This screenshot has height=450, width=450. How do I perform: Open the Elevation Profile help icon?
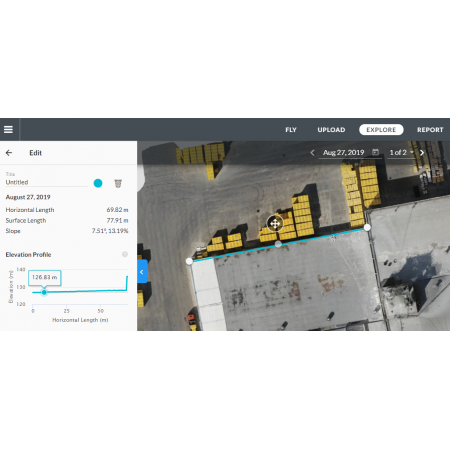tap(125, 254)
